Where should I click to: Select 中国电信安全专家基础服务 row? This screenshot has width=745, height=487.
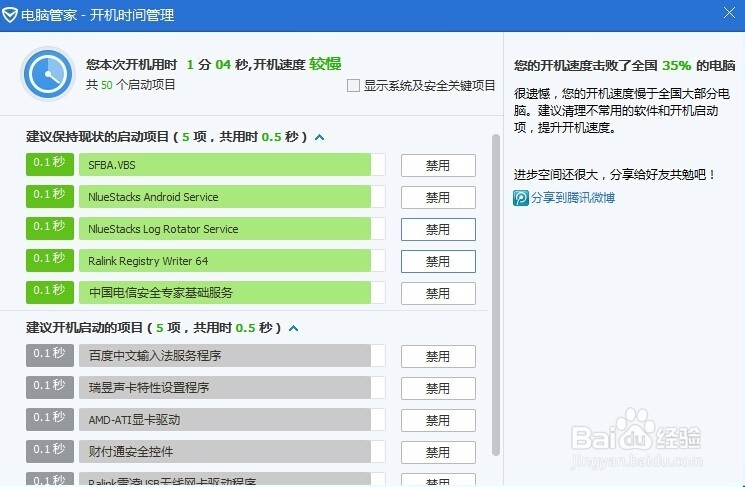click(x=232, y=293)
